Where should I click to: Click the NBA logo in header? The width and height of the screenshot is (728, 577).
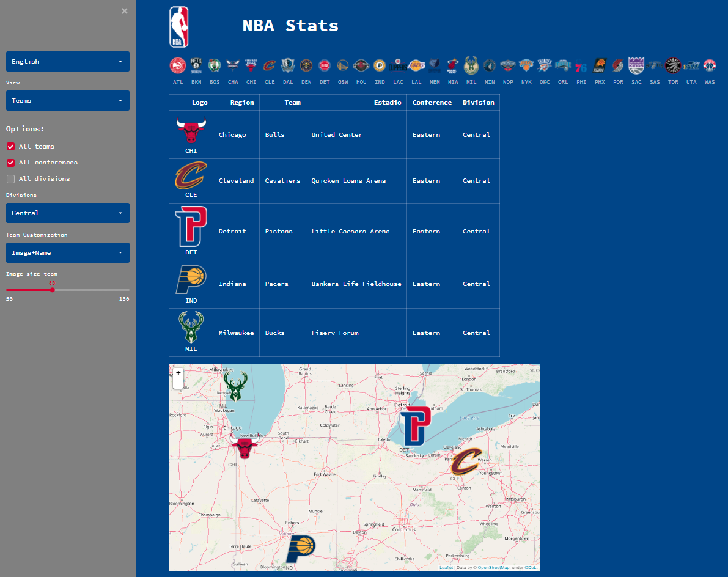[178, 27]
